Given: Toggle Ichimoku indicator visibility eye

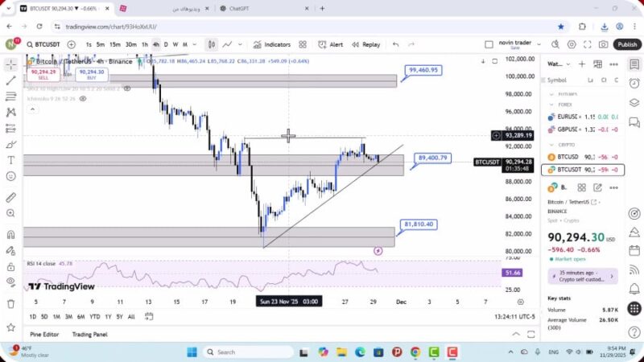Looking at the screenshot, I should 82,98.
